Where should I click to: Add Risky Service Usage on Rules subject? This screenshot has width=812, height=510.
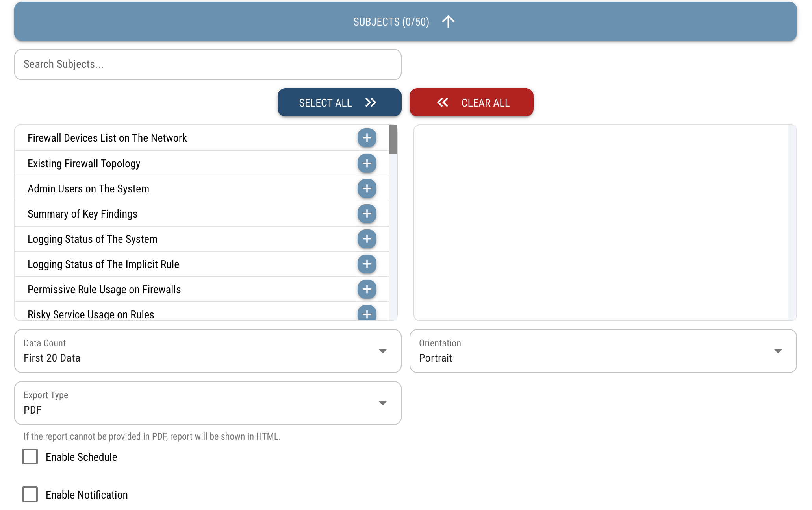point(367,314)
